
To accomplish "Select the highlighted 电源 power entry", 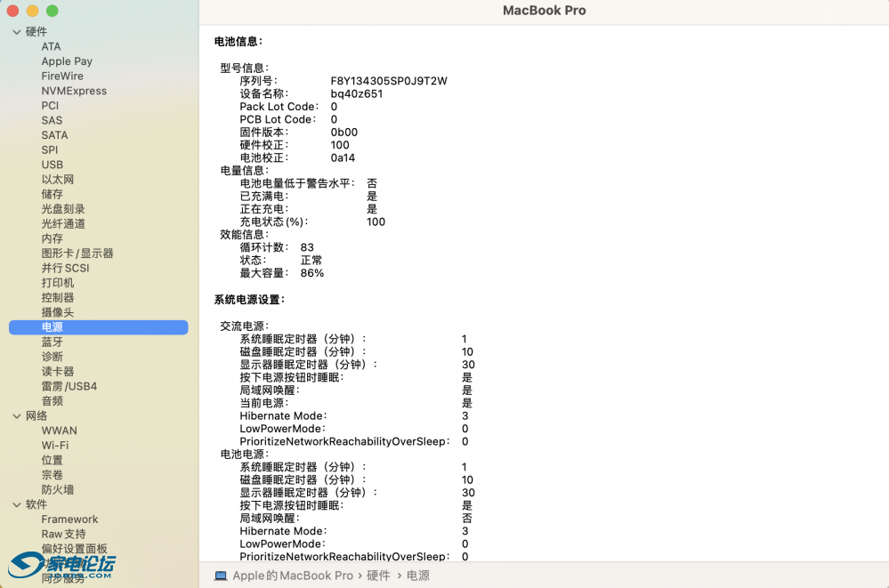I will tap(99, 327).
